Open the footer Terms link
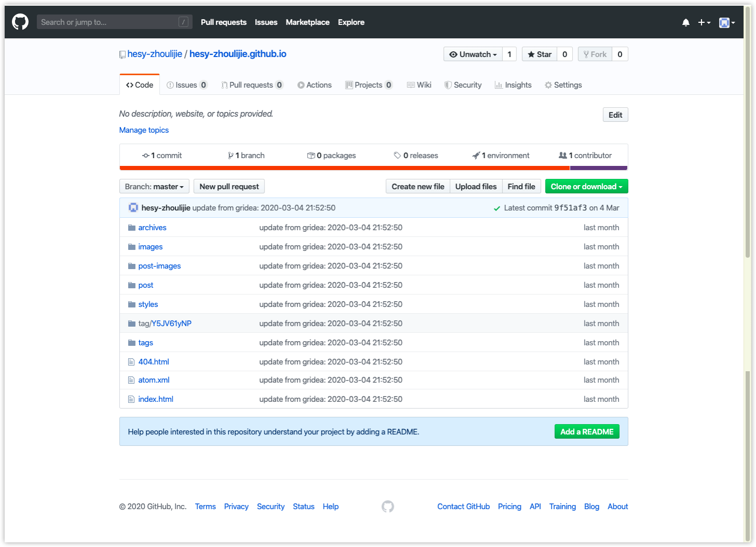This screenshot has width=756, height=547. pos(205,507)
